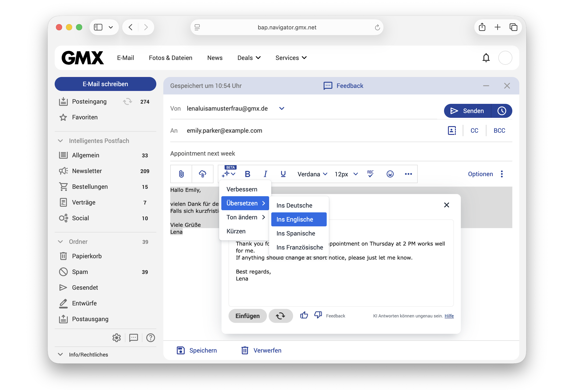Close the AI translation popup

point(446,205)
